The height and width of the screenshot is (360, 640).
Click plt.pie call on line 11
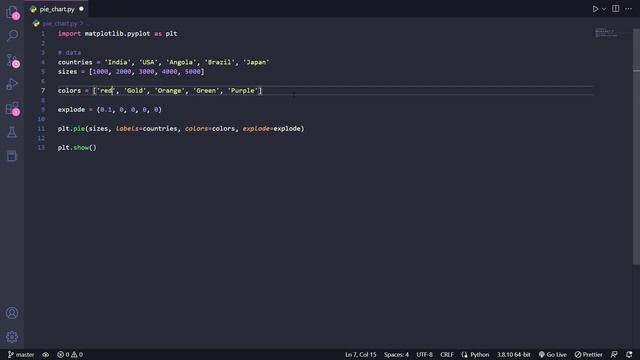coord(71,129)
